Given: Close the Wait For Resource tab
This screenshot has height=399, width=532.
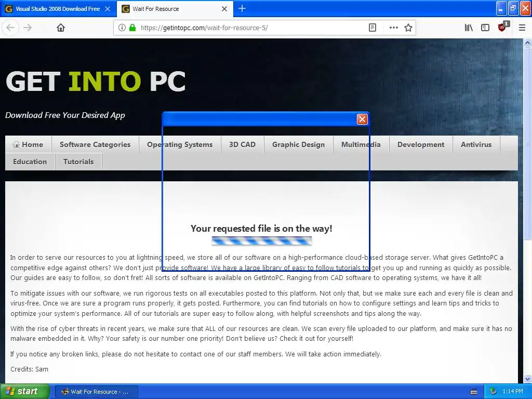Looking at the screenshot, I should point(224,9).
